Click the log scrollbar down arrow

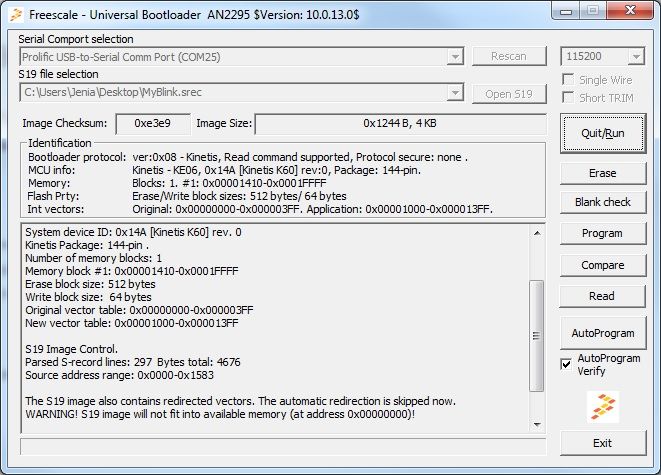[537, 425]
